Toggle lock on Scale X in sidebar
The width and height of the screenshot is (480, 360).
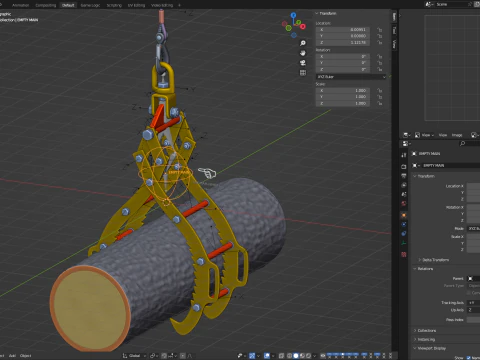coord(380,90)
